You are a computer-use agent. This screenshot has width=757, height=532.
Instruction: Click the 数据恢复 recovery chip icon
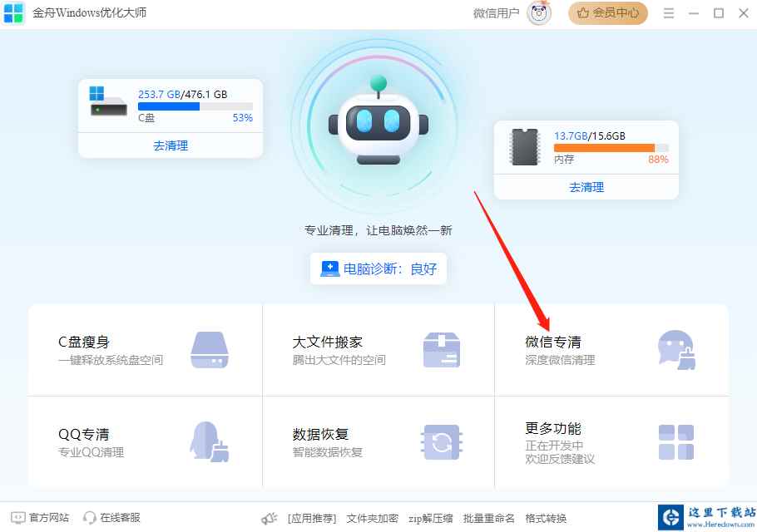tap(441, 441)
